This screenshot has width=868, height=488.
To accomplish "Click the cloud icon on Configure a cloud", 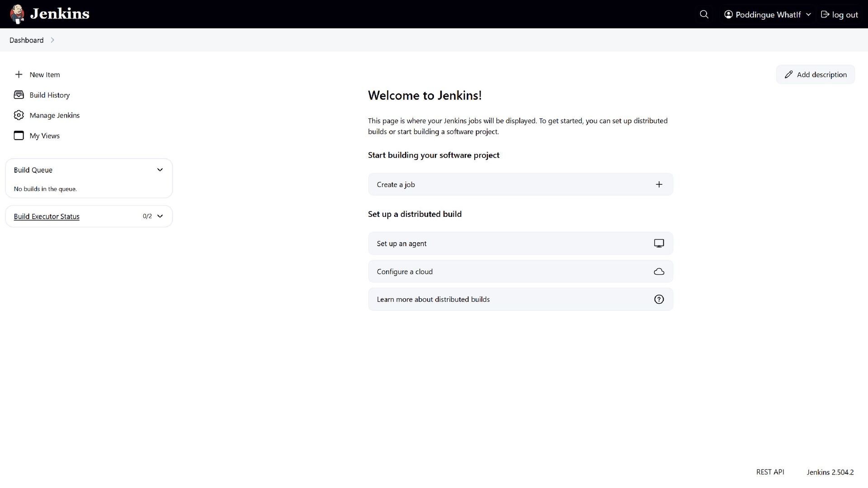I will [x=659, y=272].
